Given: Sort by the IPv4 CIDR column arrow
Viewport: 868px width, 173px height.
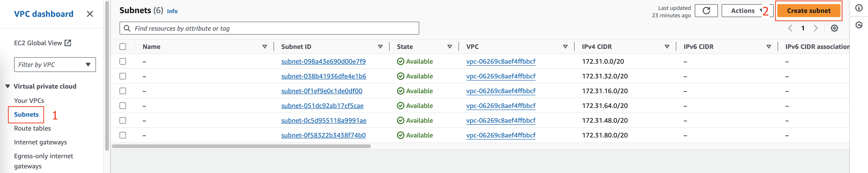Looking at the screenshot, I should click(x=667, y=47).
